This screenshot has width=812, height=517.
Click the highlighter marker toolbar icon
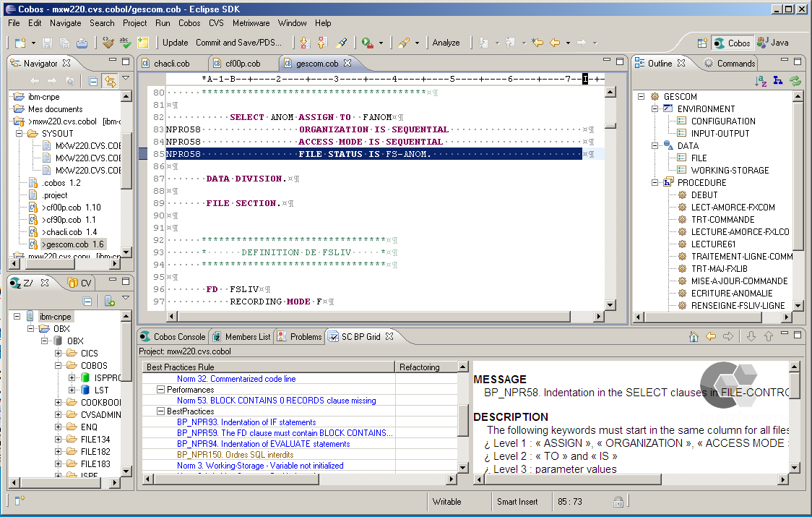coord(342,43)
